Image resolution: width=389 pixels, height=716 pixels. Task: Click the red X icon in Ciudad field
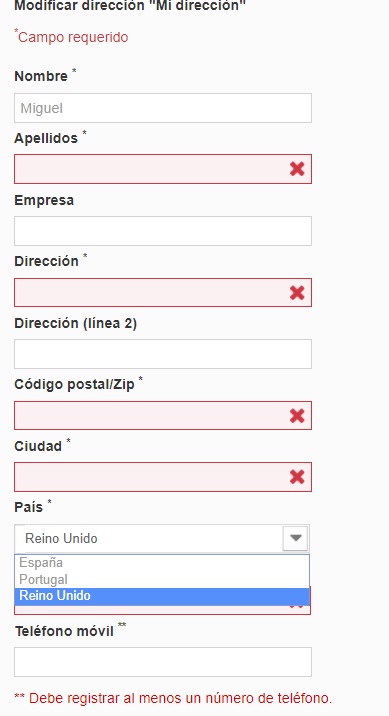pos(297,477)
